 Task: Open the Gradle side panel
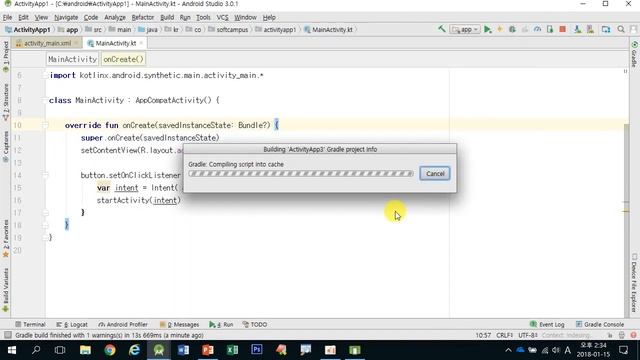[x=634, y=54]
